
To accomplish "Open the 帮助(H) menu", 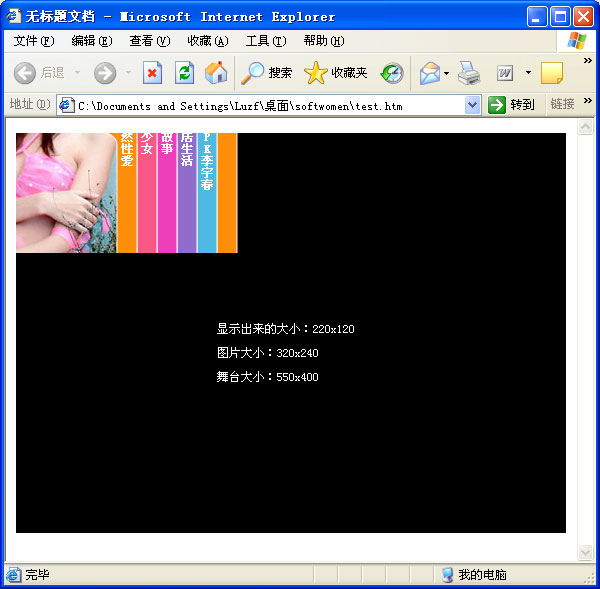I will click(324, 41).
